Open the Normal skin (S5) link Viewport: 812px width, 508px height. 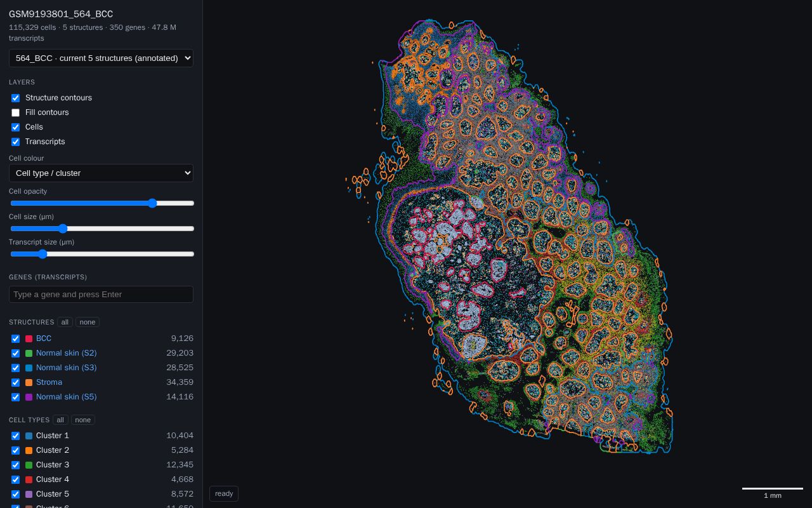click(67, 397)
